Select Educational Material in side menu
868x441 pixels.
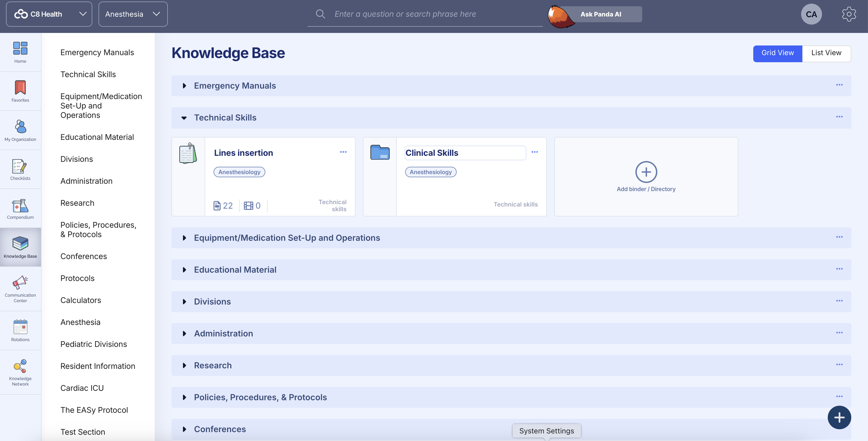[97, 137]
